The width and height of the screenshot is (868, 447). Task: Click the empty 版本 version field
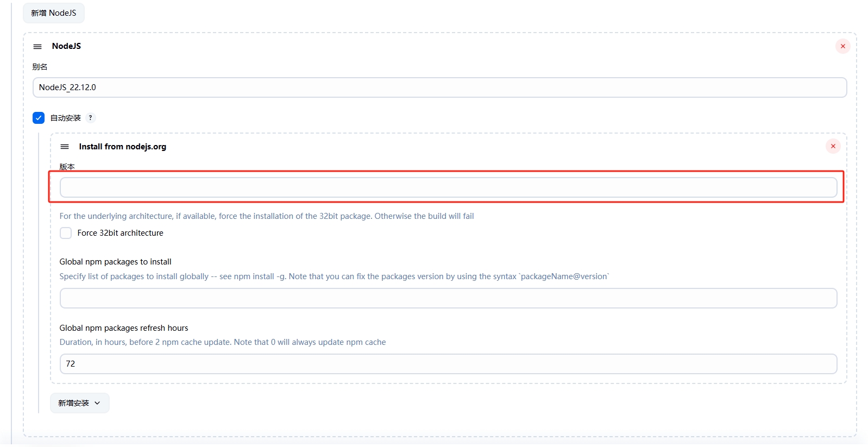pyautogui.click(x=448, y=187)
